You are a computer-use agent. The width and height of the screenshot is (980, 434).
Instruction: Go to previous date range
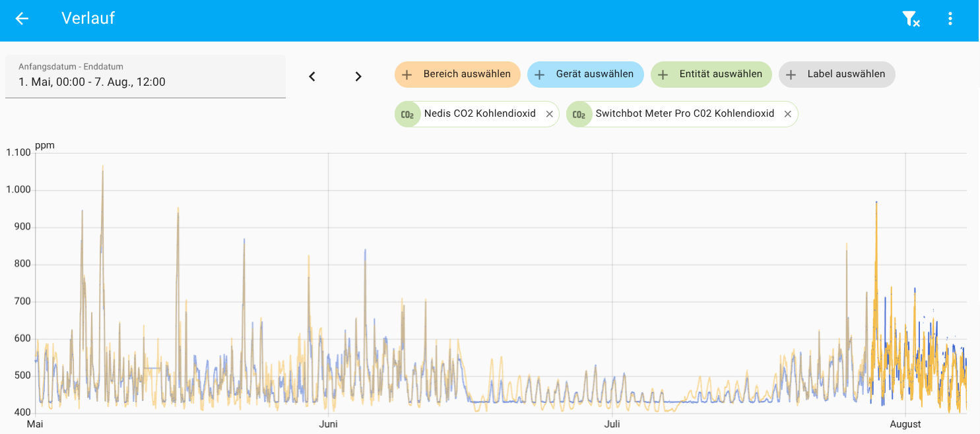coord(312,77)
